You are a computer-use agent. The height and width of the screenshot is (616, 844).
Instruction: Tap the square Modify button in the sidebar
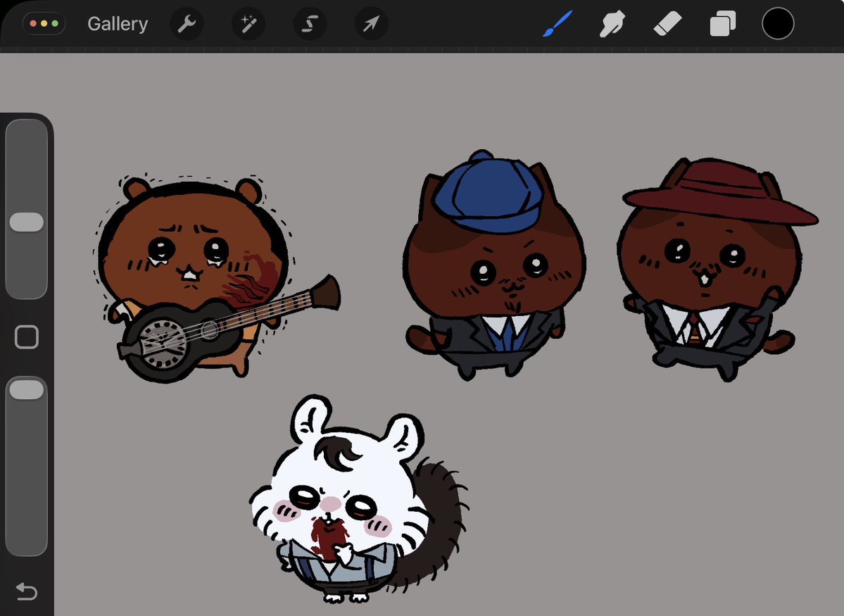pos(26,337)
